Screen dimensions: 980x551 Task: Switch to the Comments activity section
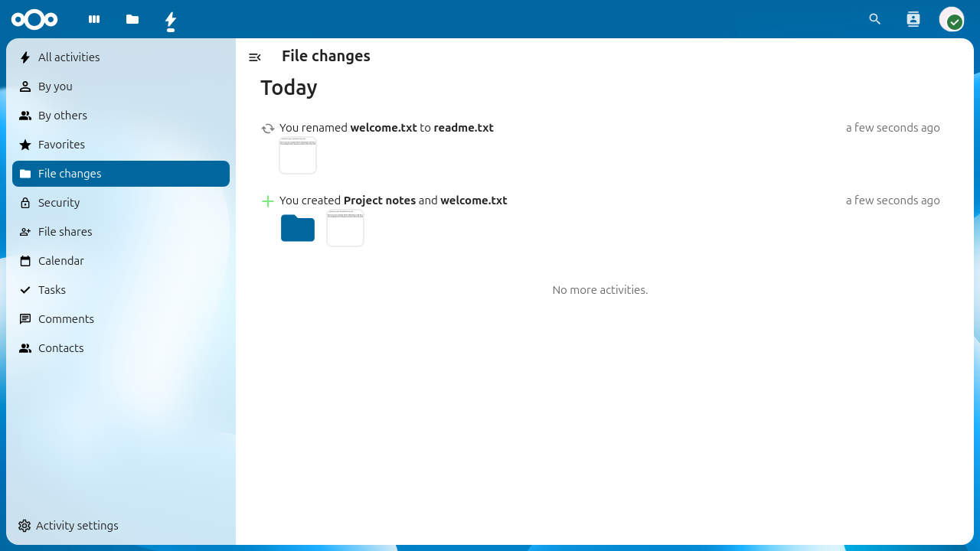tap(65, 318)
